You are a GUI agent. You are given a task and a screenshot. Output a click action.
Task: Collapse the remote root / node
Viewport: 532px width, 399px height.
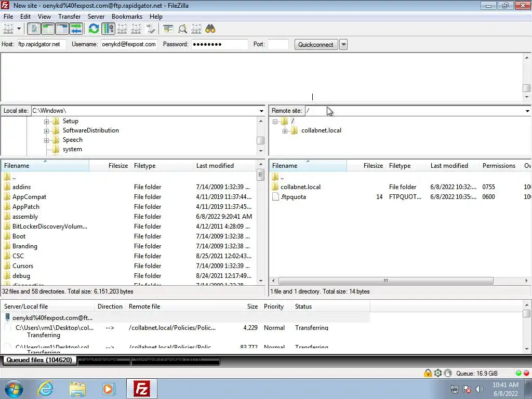[x=275, y=121]
